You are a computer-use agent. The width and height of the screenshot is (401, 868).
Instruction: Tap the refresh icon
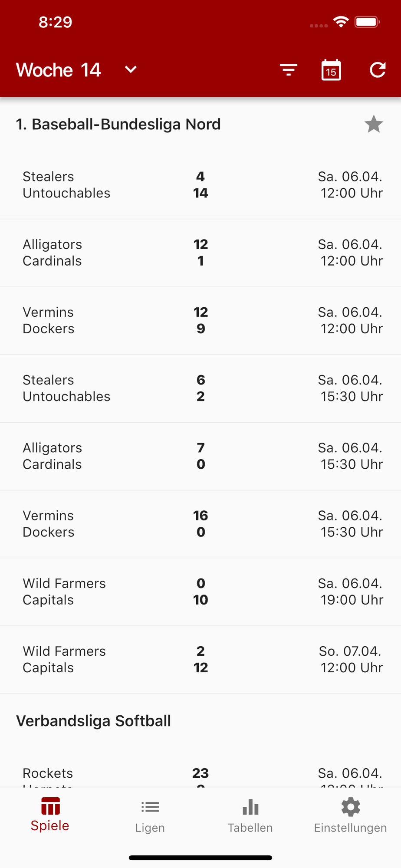click(x=378, y=70)
